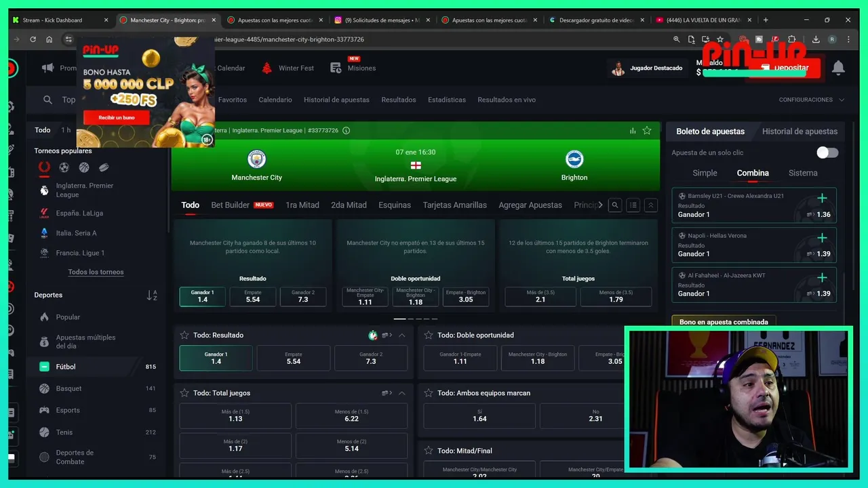Collapse the Todo: Resultado market chevron
The image size is (868, 488).
(x=402, y=335)
